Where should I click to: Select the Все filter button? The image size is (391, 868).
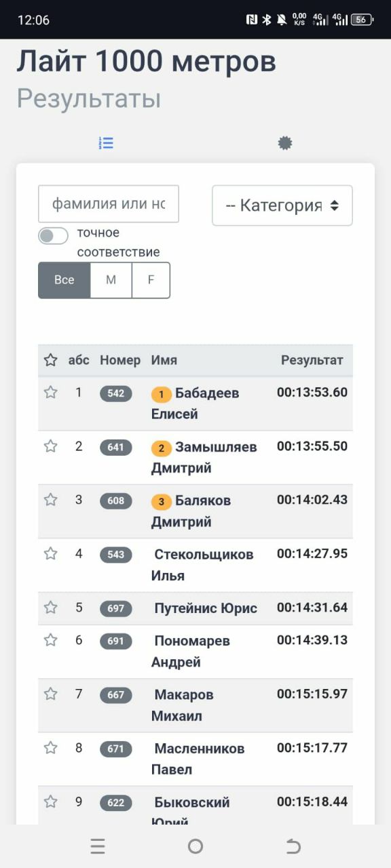coord(64,280)
